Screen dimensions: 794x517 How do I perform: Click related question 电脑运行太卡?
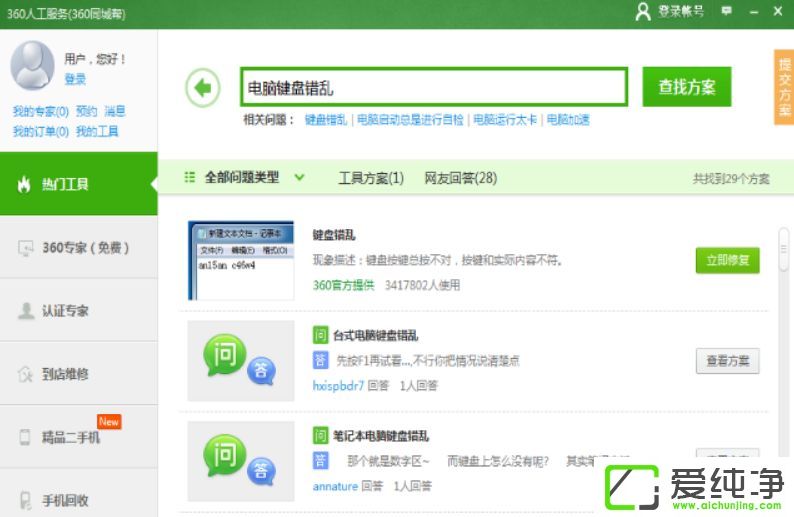point(505,120)
